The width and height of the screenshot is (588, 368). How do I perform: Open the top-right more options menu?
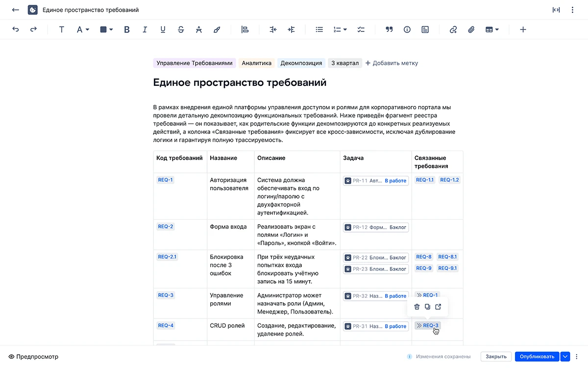point(572,10)
